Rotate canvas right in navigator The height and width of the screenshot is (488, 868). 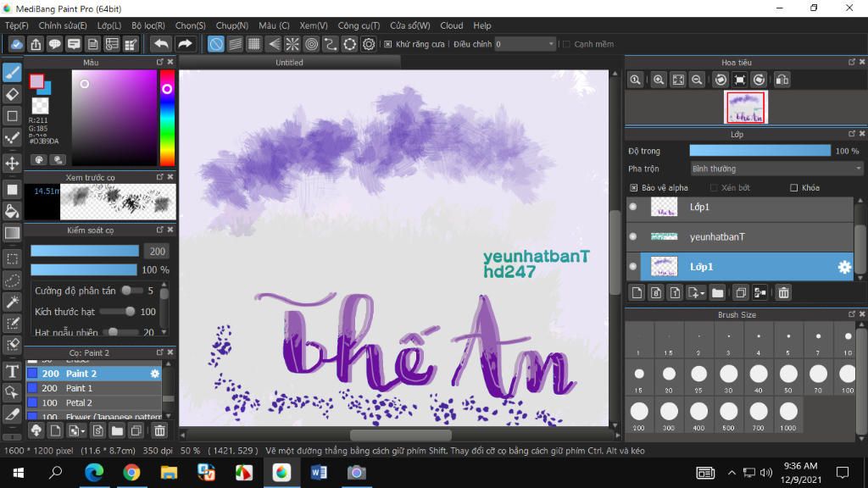coord(759,80)
